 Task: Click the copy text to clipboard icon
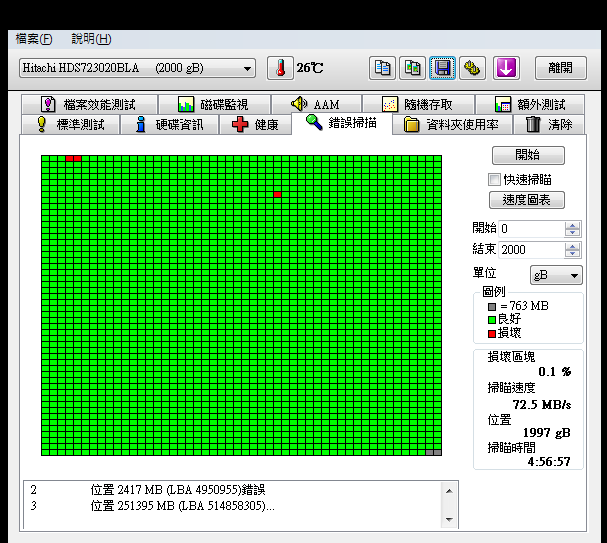(x=382, y=68)
